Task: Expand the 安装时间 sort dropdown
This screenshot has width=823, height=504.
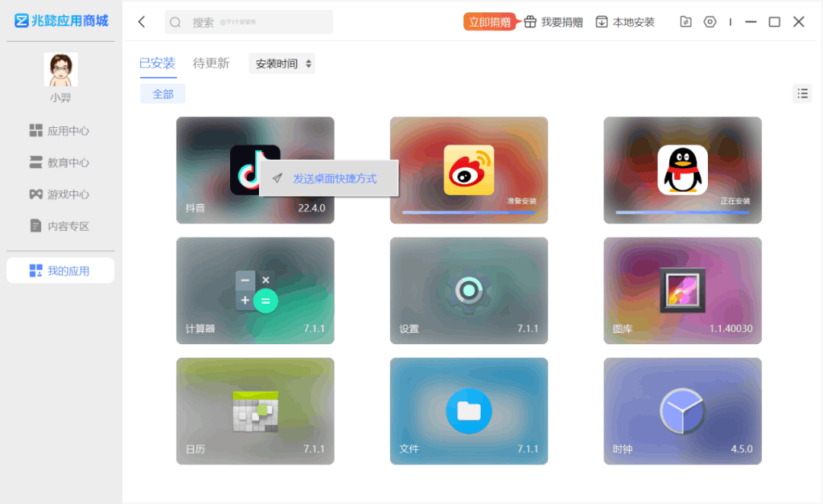Action: point(282,63)
